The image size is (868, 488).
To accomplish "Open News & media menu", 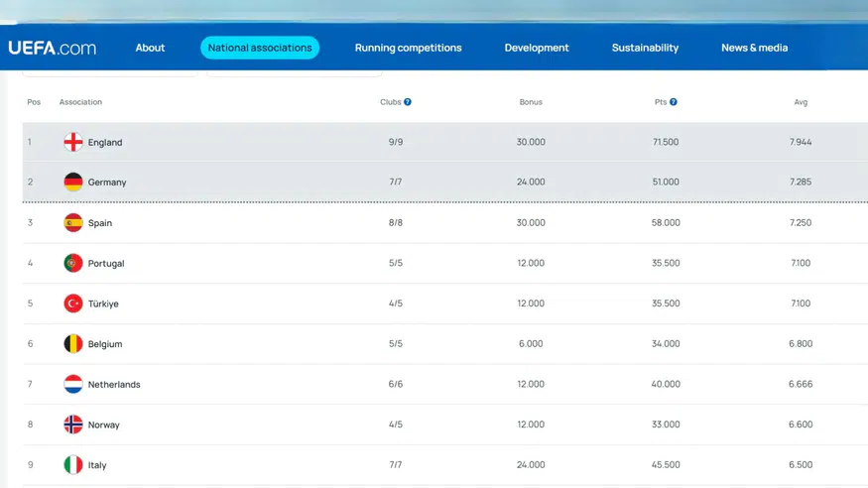I will click(754, 48).
